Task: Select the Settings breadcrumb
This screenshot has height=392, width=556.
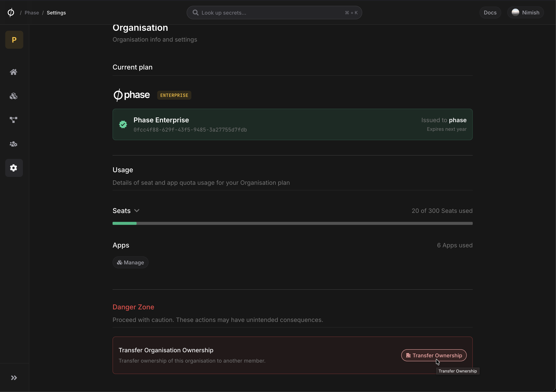Action: coord(56,13)
